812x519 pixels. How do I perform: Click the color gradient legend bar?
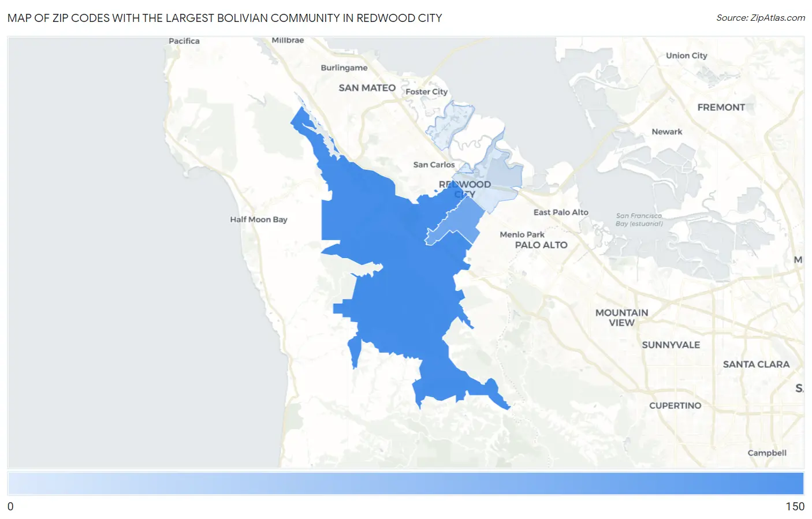[x=405, y=483]
